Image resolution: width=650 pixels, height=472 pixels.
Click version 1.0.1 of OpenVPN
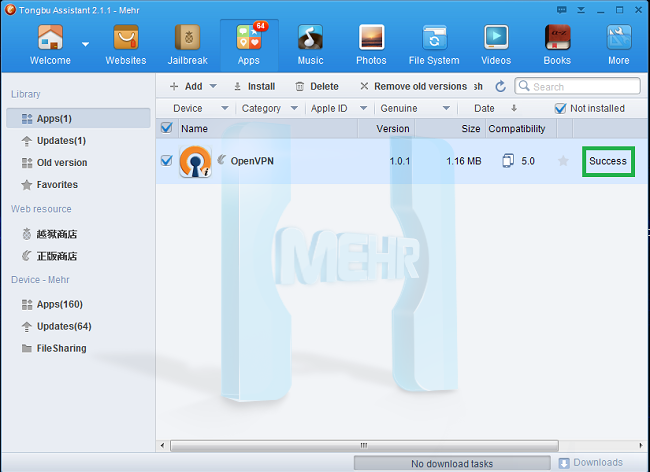[x=400, y=161]
